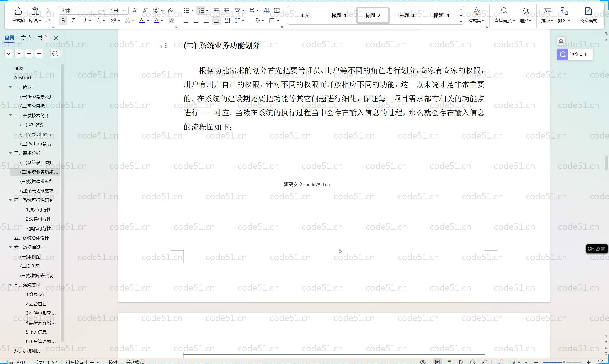Apply the font color A swatch
Image resolution: width=609 pixels, height=364 pixels.
[156, 21]
